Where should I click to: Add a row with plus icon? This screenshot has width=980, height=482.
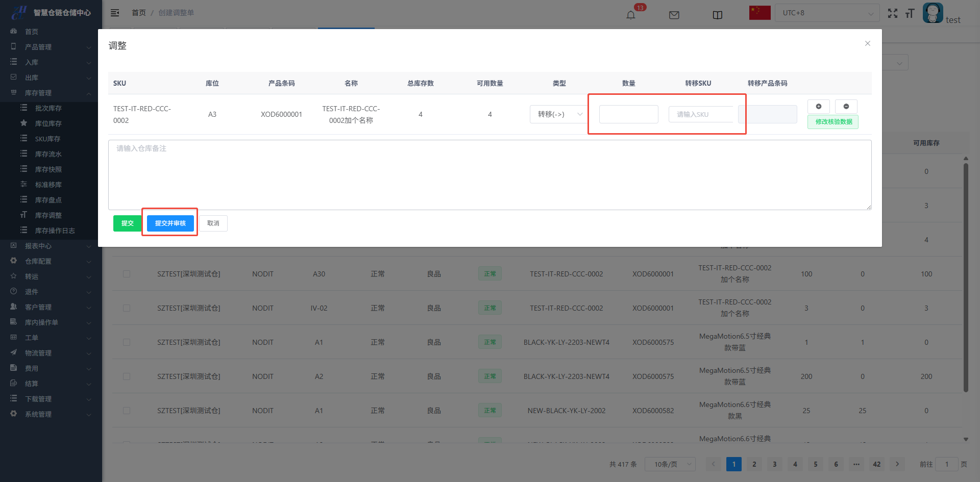tap(818, 107)
